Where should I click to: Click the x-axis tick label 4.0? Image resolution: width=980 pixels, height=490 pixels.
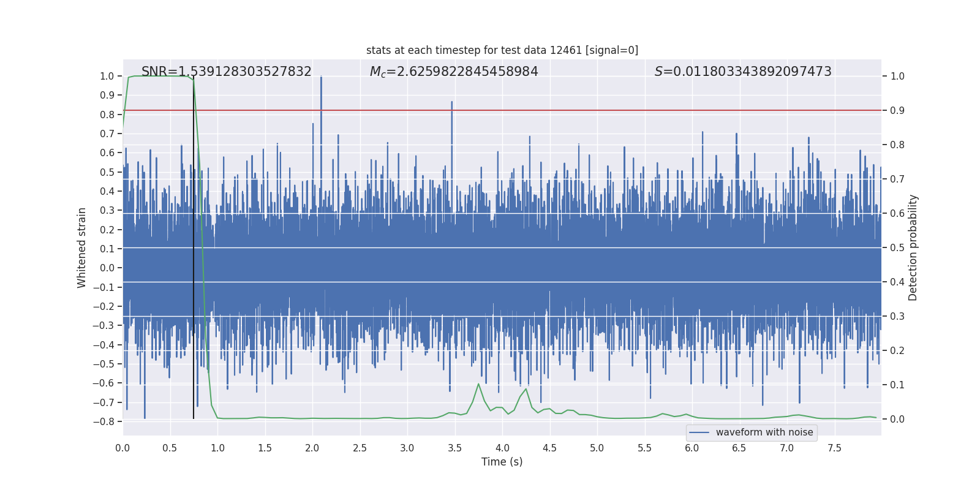coord(502,448)
